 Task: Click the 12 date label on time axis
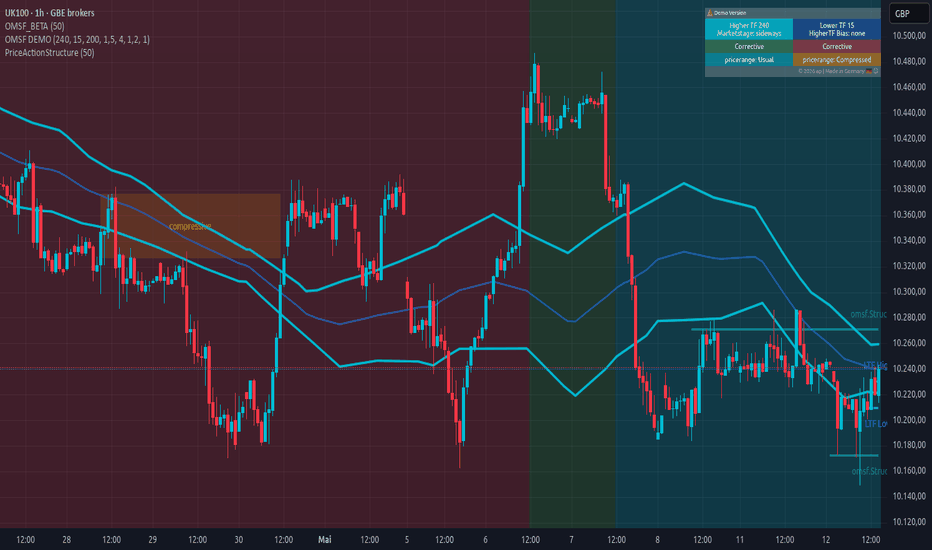coord(826,539)
